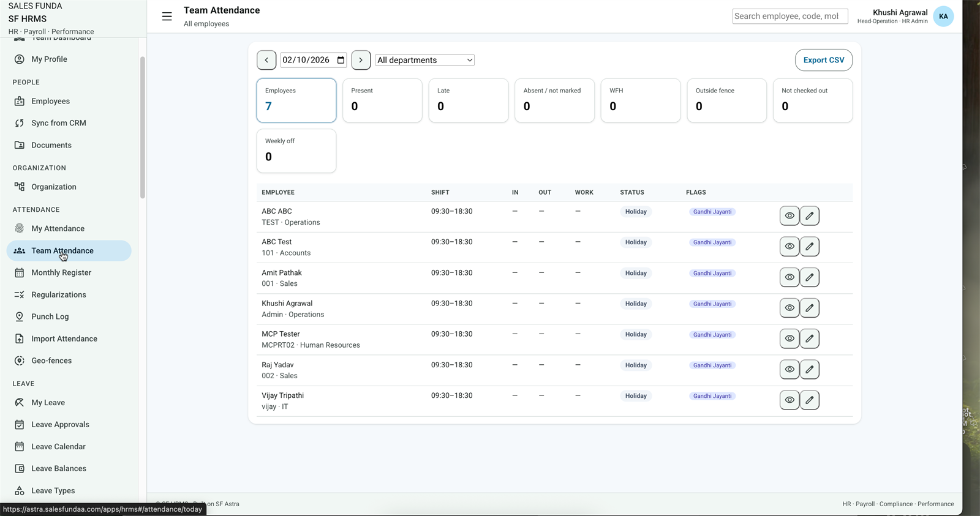Screen dimensions: 980x516
Task: Open Monthly Register
Action: (69, 272)
